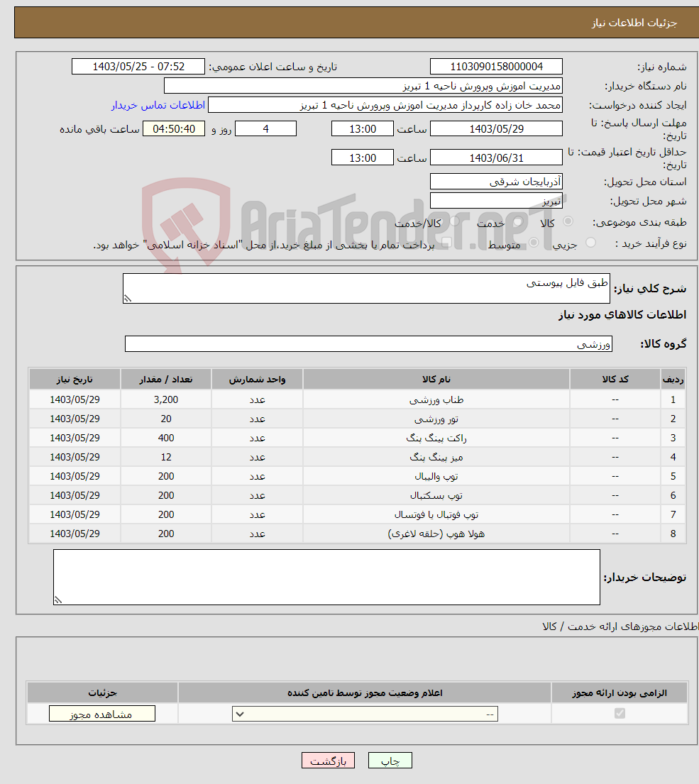Click the general description textarea طبق فایل پیوستی
The height and width of the screenshot is (784, 699).
pos(366,288)
